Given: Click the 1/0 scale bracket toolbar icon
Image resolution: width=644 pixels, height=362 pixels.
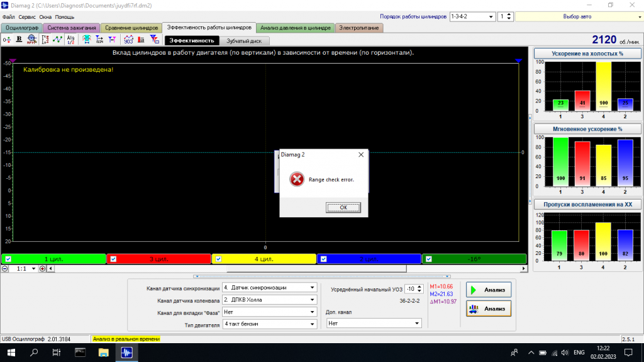Looking at the screenshot, I should pyautogui.click(x=45, y=40).
